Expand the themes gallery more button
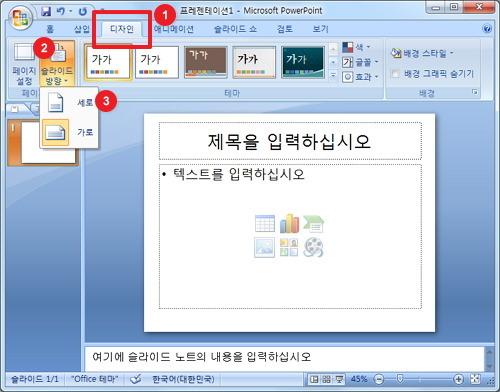This screenshot has width=500, height=392. 333,76
